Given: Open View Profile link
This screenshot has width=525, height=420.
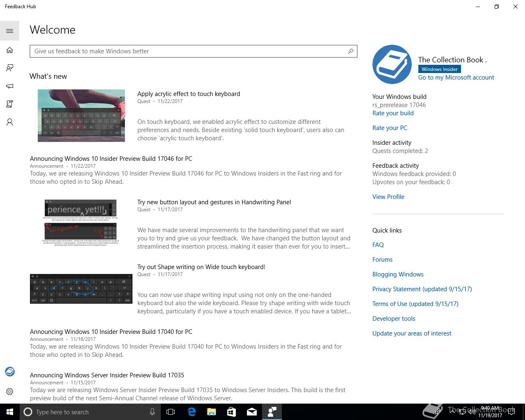Looking at the screenshot, I should point(388,197).
